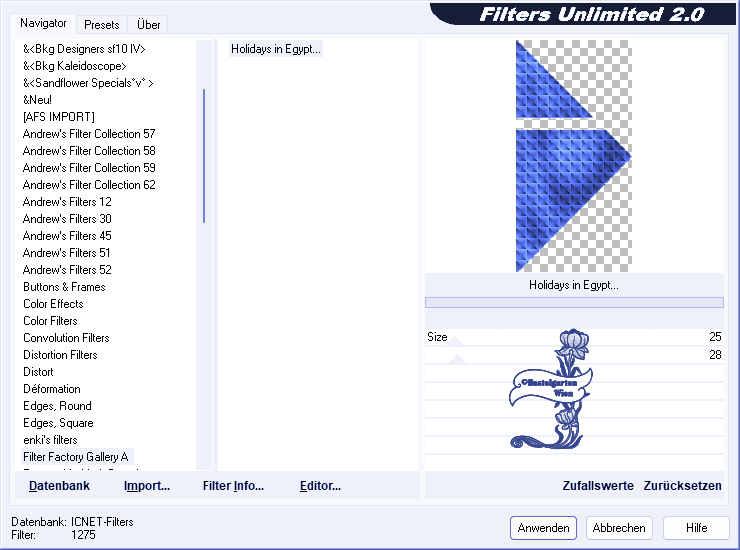The width and height of the screenshot is (740, 550).
Task: Click the filter preview image
Action: coord(573,156)
